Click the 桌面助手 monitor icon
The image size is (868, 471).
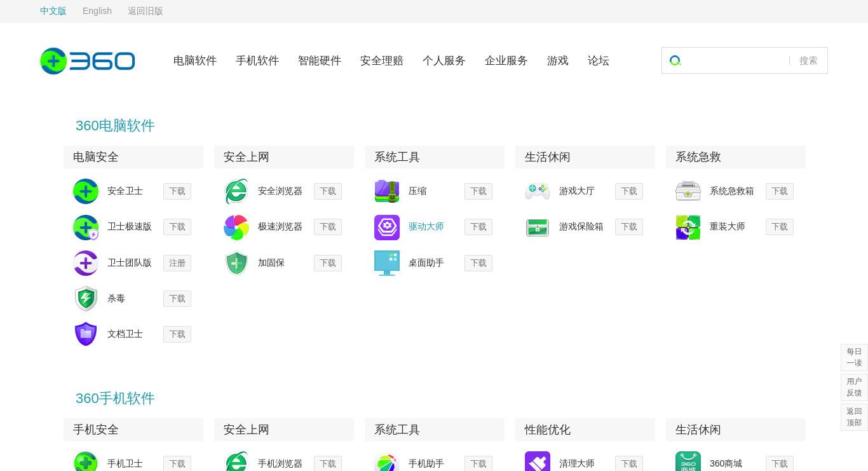387,263
